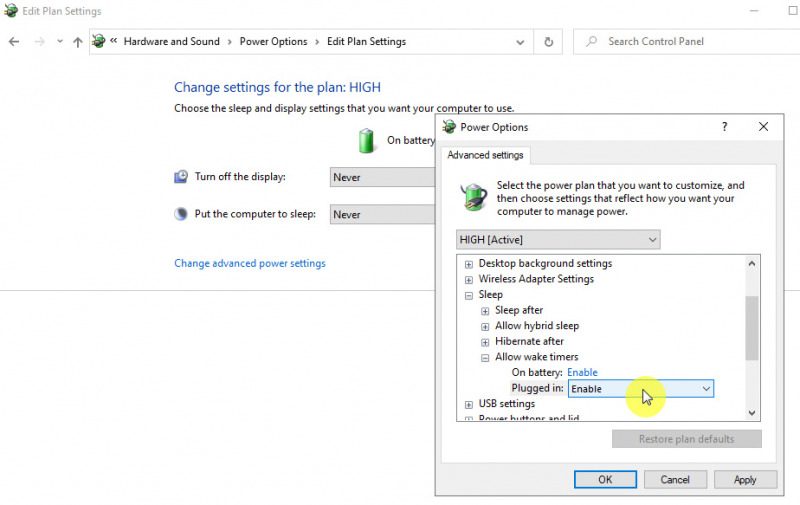Open the Plugged in Enable dropdown
The height and width of the screenshot is (505, 800).
(641, 389)
